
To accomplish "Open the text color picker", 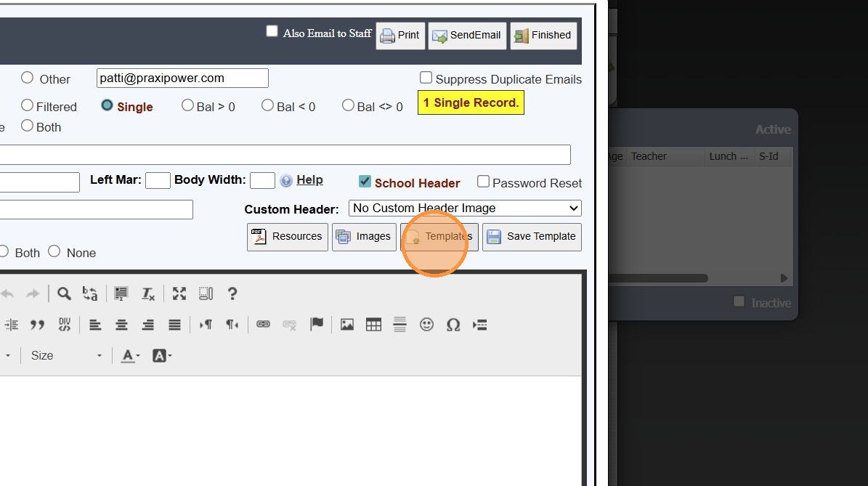I will point(131,355).
